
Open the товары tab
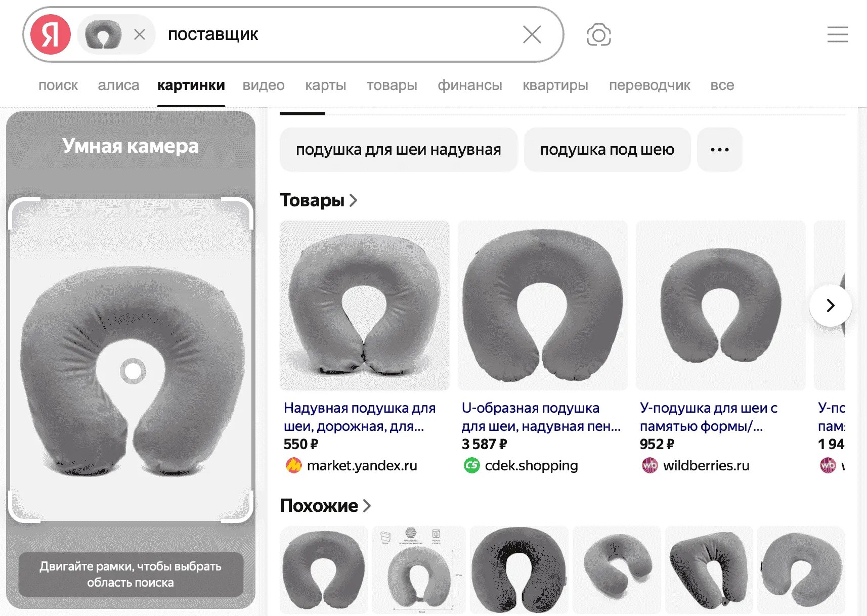tap(392, 85)
